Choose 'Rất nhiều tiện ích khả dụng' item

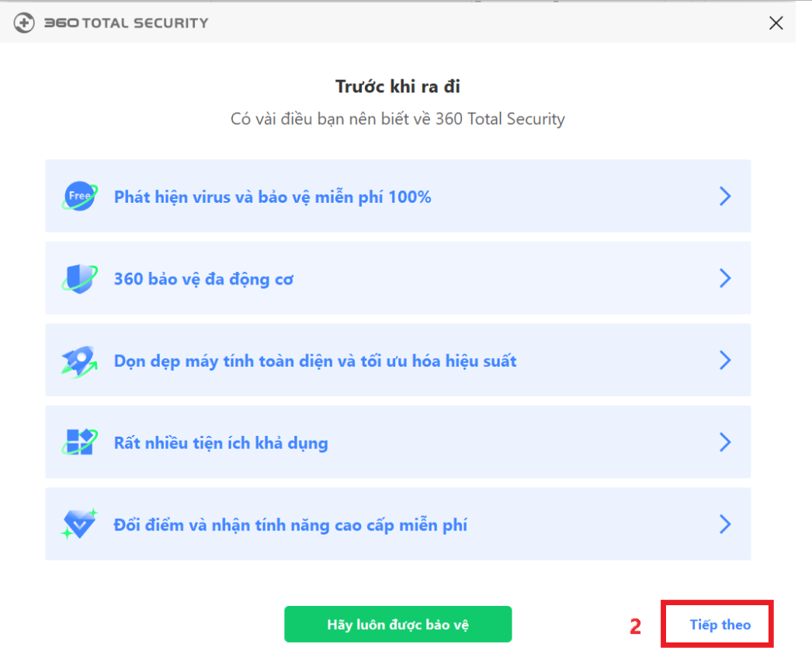coord(221,444)
